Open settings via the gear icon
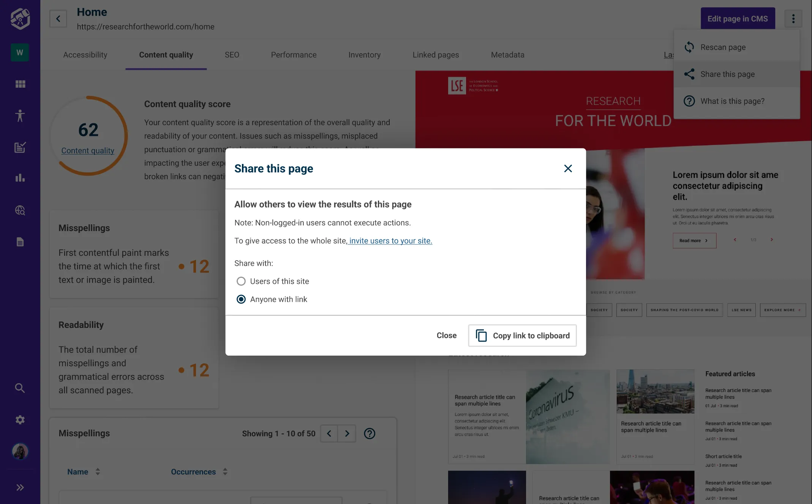Image resolution: width=812 pixels, height=504 pixels. [20, 420]
